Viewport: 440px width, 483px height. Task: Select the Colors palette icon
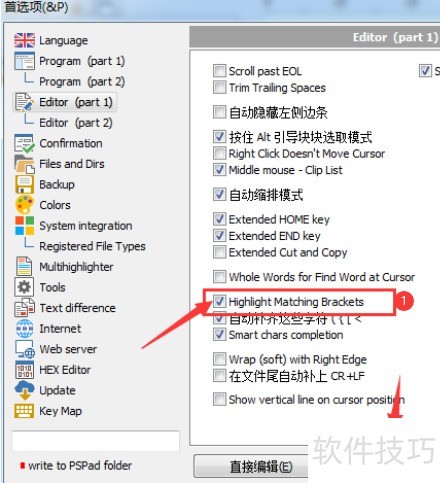coord(24,205)
